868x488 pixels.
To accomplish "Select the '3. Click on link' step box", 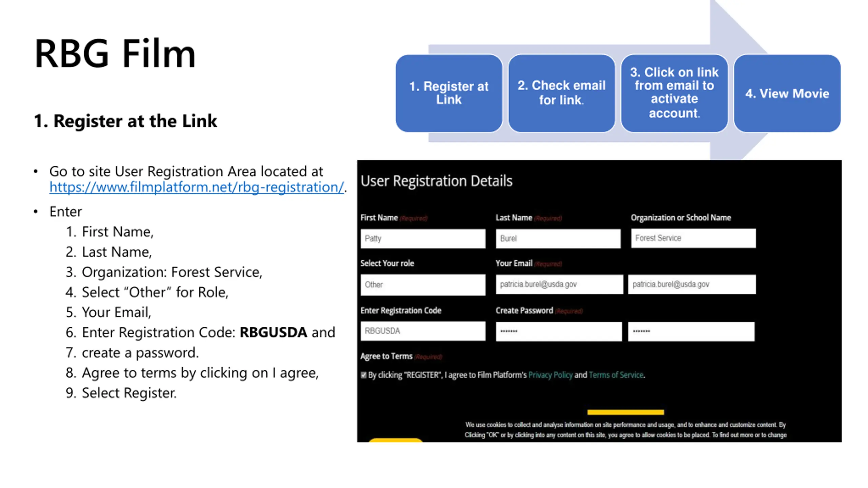I will tap(674, 93).
